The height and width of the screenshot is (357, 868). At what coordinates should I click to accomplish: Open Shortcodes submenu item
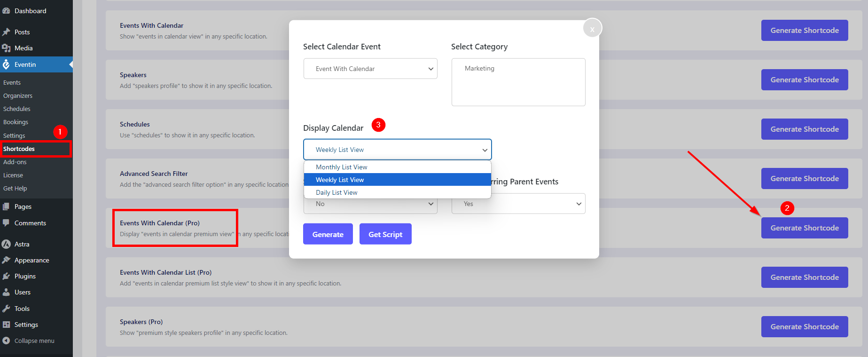coord(19,149)
